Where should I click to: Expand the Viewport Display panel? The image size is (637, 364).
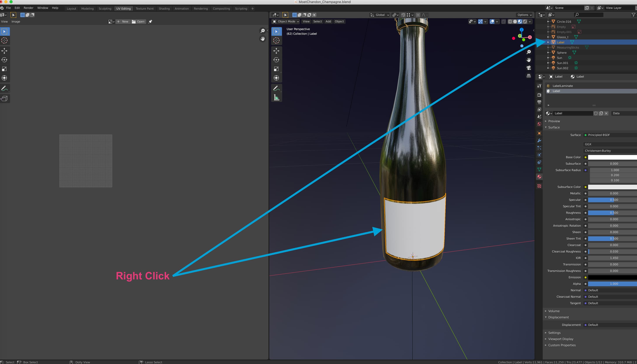(x=560, y=339)
